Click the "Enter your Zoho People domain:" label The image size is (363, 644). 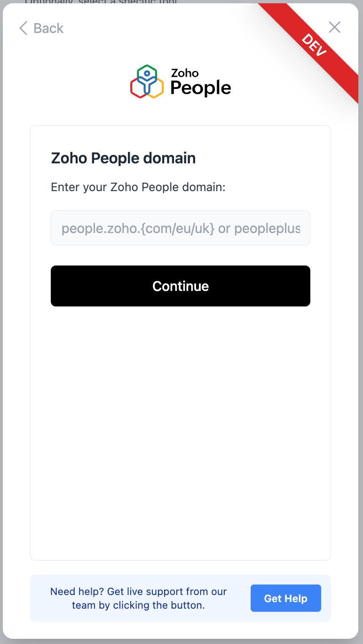tap(138, 187)
